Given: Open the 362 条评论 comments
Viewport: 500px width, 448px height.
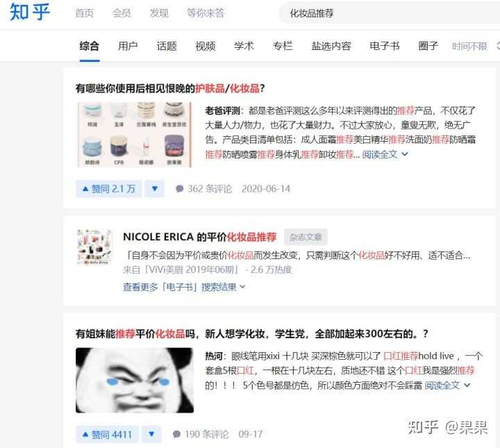Looking at the screenshot, I should (x=203, y=189).
